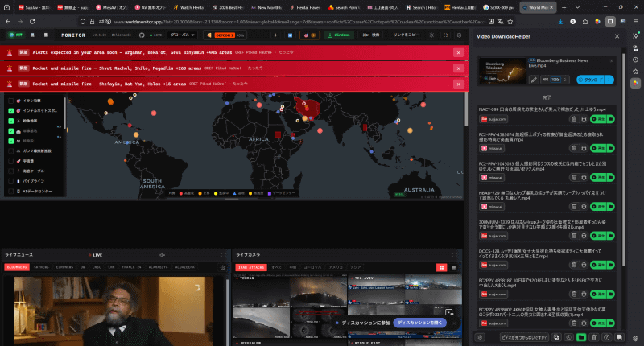Select the 世界 view tab

(16, 35)
